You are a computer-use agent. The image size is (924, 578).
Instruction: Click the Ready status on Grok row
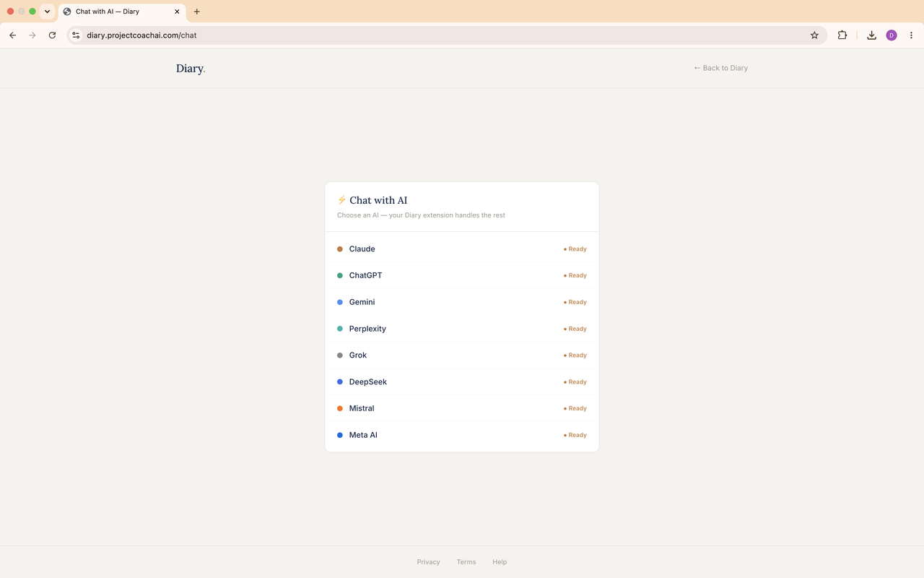(575, 355)
